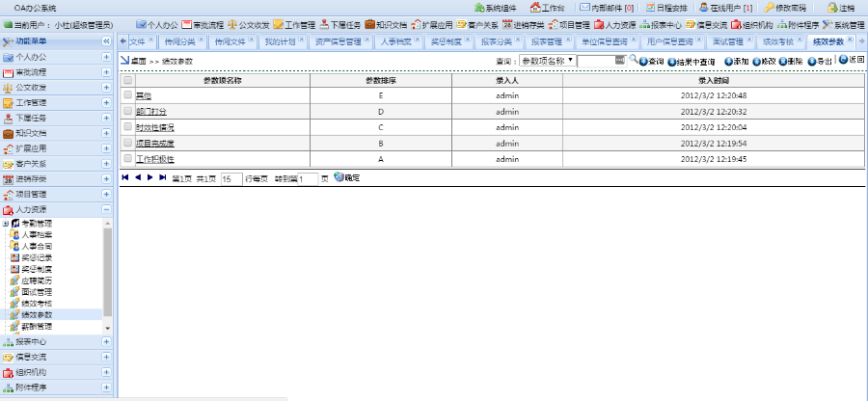The image size is (868, 401).
Task: Click the 结果中查询 button
Action: click(691, 62)
